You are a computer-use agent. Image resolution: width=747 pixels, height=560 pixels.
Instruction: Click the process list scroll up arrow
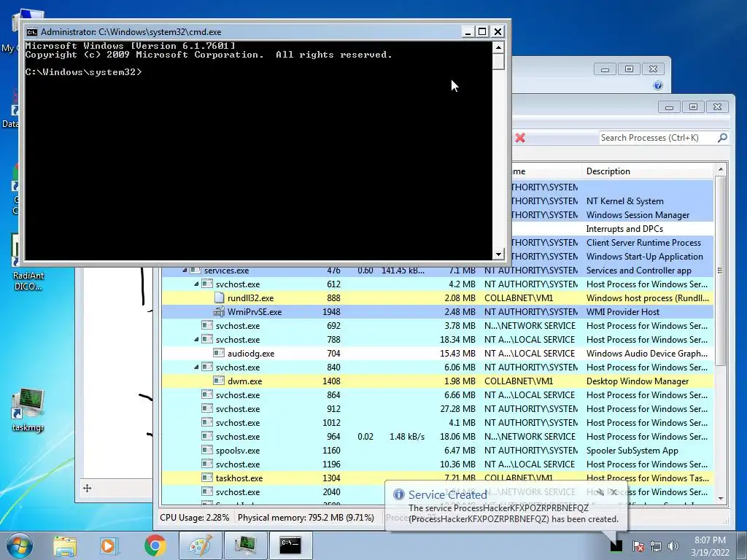pos(720,170)
